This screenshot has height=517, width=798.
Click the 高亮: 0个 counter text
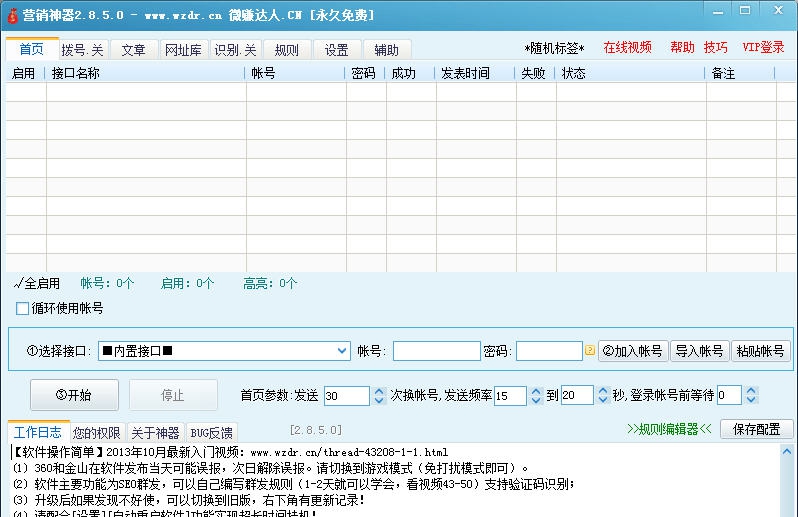pyautogui.click(x=270, y=283)
